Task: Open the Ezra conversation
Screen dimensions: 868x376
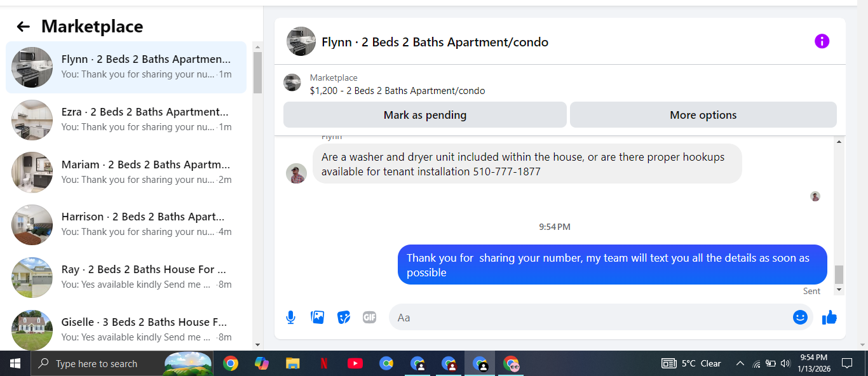Action: (x=126, y=119)
